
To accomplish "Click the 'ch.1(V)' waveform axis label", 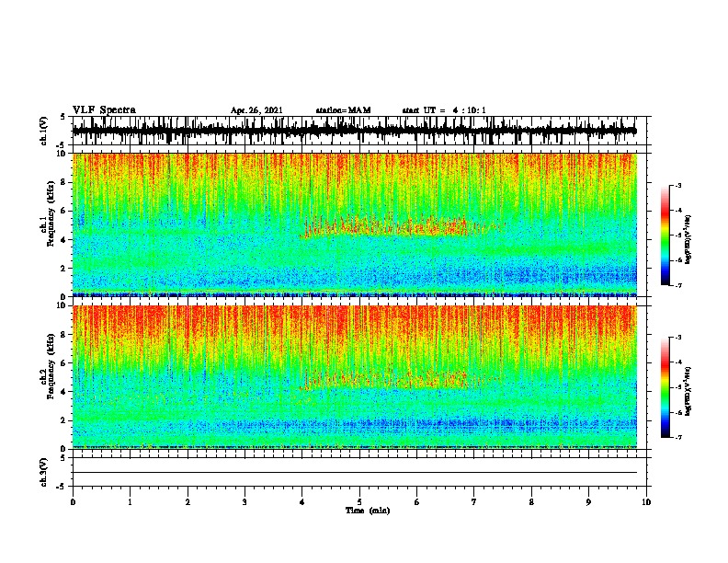I will coord(44,131).
